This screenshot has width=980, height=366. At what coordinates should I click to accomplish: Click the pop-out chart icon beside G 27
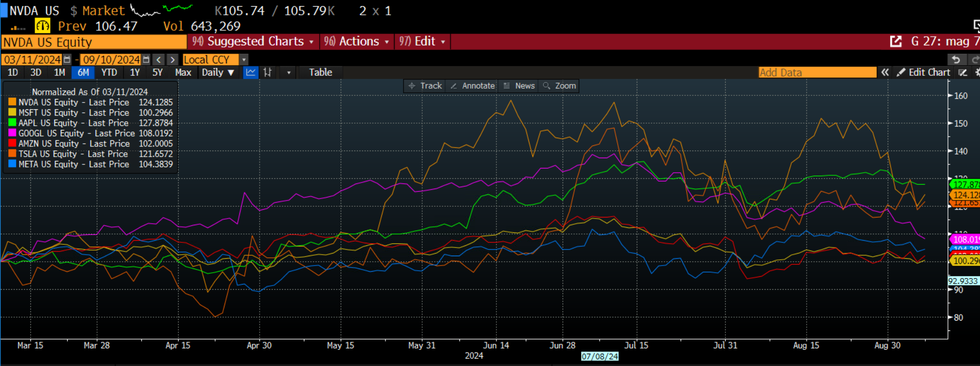pos(896,42)
